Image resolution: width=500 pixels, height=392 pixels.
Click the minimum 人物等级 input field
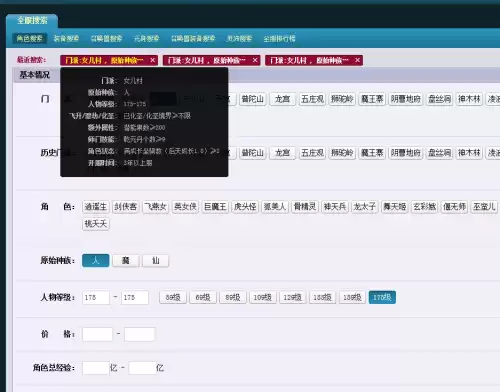(96, 297)
